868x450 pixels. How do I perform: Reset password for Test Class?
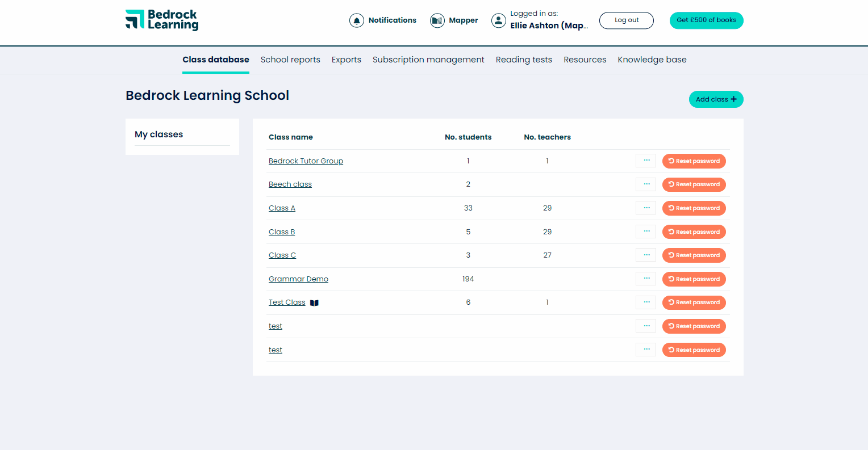[694, 302]
